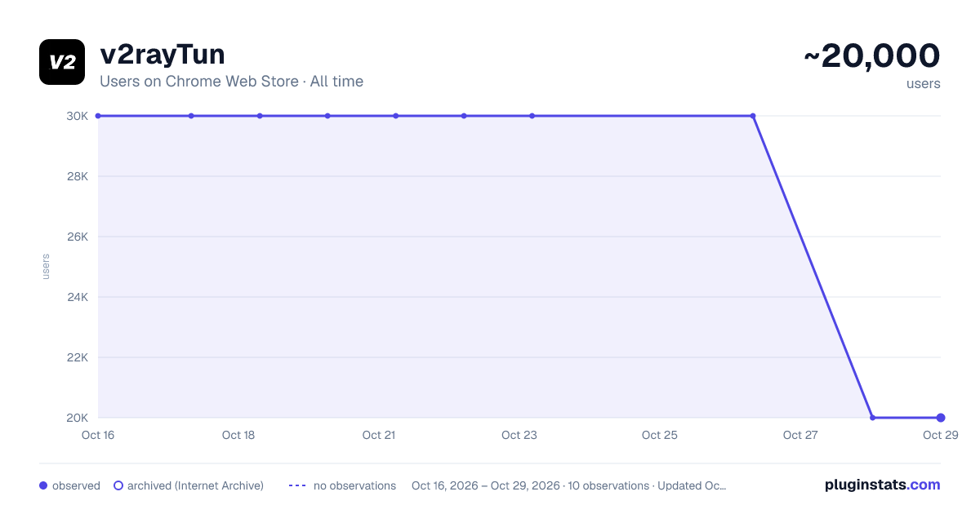The width and height of the screenshot is (980, 514).
Task: Click the 'observed' legend label
Action: pyautogui.click(x=76, y=485)
